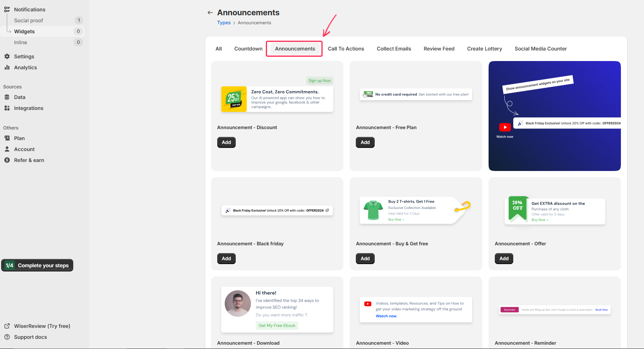Click the Complete your steps button

[37, 265]
